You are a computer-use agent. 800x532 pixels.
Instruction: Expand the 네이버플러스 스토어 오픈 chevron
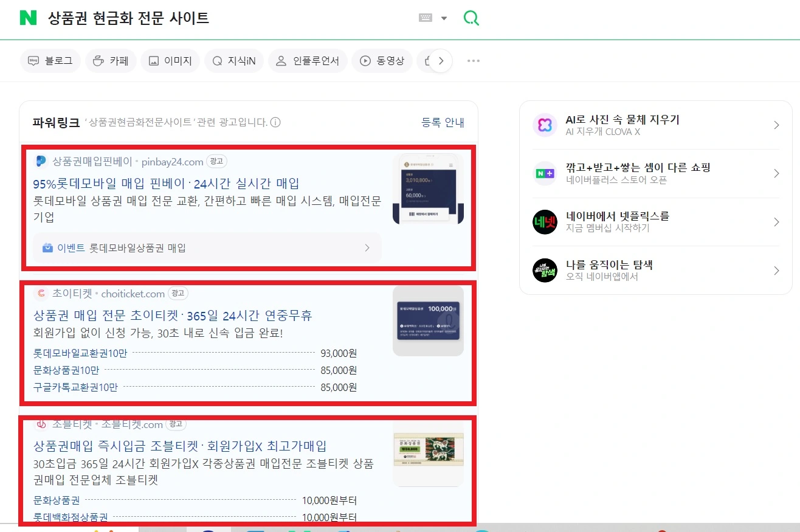coord(776,173)
